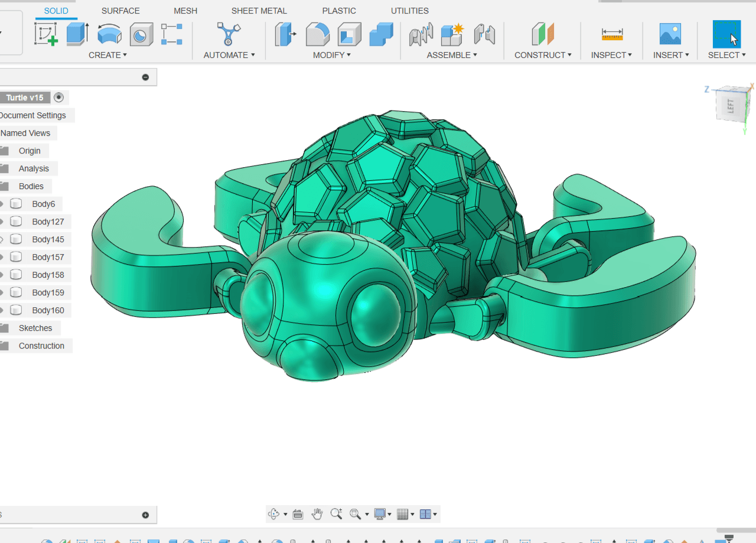This screenshot has height=543, width=756.
Task: Click the Pattern tool with connected squares
Action: click(172, 34)
